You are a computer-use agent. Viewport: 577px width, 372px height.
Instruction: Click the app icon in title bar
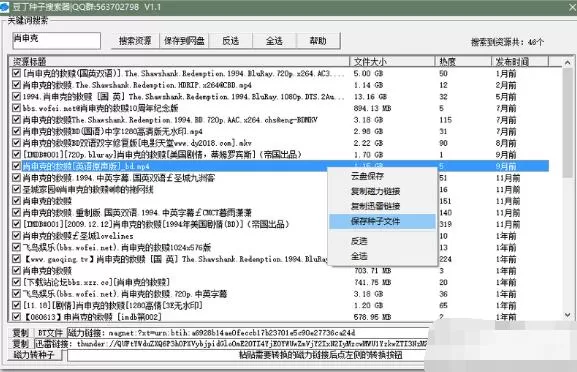[4, 7]
